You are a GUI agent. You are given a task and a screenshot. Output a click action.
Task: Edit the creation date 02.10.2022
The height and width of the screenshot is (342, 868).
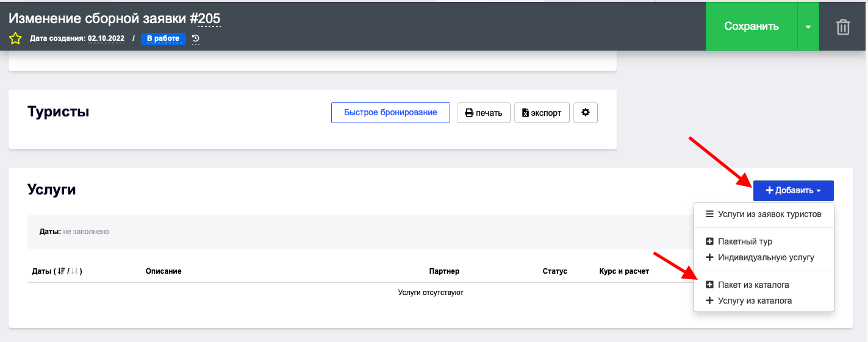pos(106,38)
